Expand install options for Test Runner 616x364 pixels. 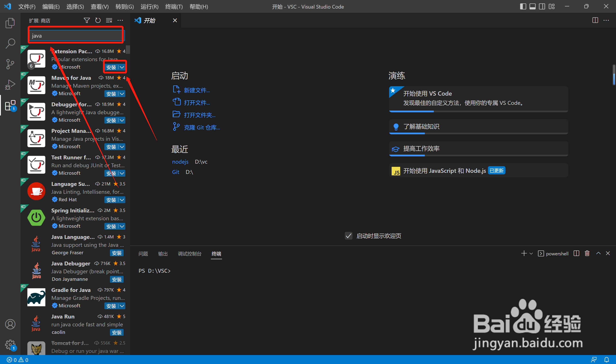pos(122,173)
